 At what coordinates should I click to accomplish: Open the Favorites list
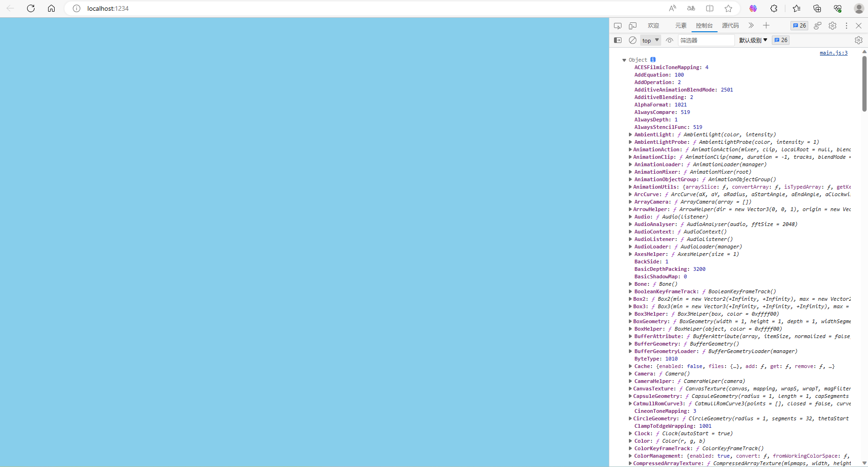pos(797,8)
